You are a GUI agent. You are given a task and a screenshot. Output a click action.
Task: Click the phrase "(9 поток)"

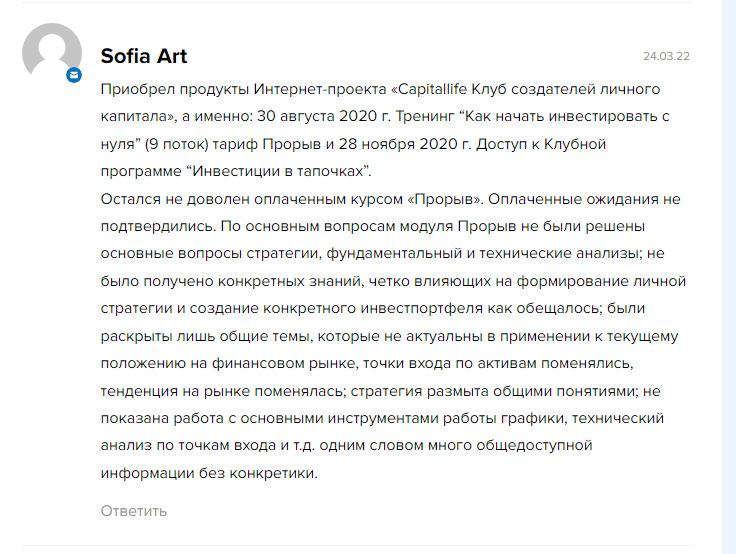click(x=176, y=144)
